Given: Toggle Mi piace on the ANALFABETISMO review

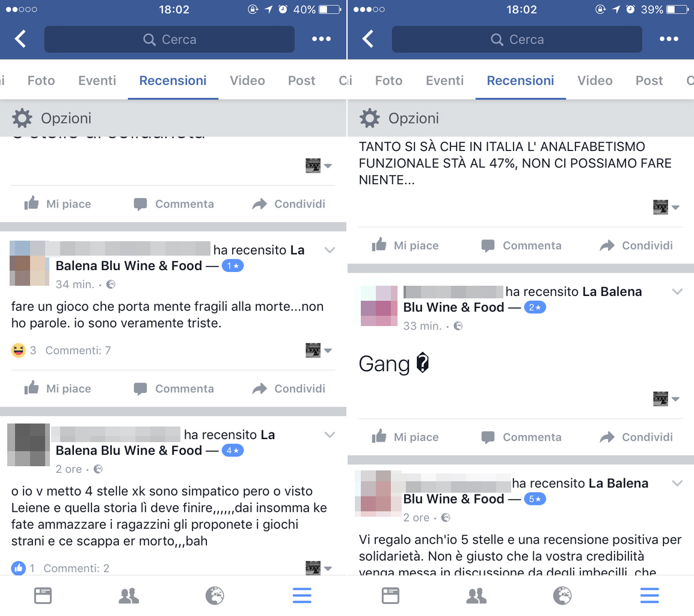Looking at the screenshot, I should pyautogui.click(x=405, y=245).
